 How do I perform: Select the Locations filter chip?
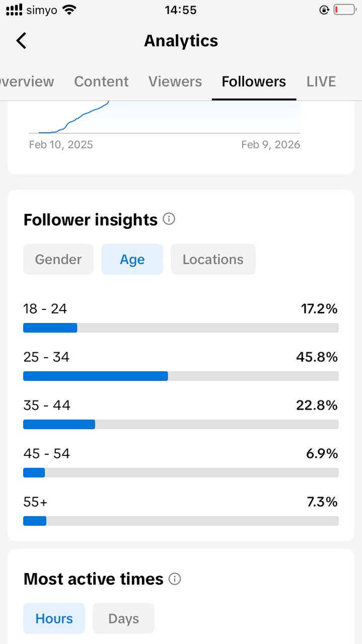213,259
